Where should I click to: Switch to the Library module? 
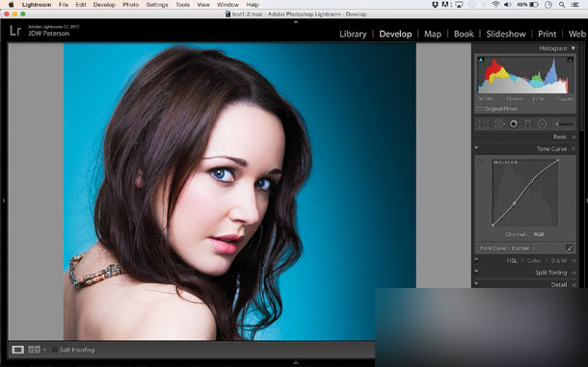[353, 34]
